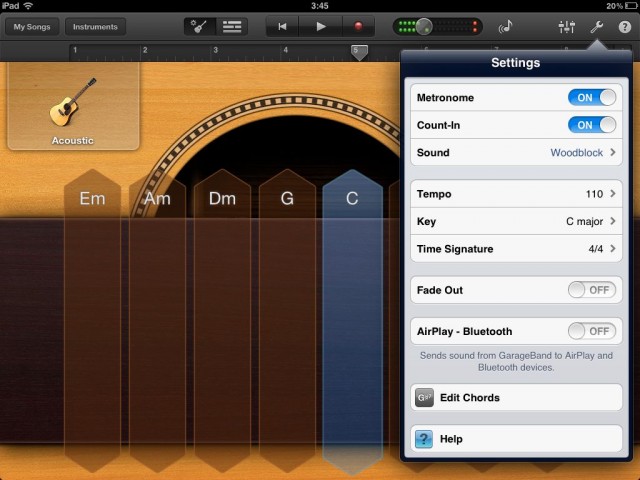This screenshot has height=480, width=640.
Task: Go back to My Songs
Action: click(x=31, y=27)
